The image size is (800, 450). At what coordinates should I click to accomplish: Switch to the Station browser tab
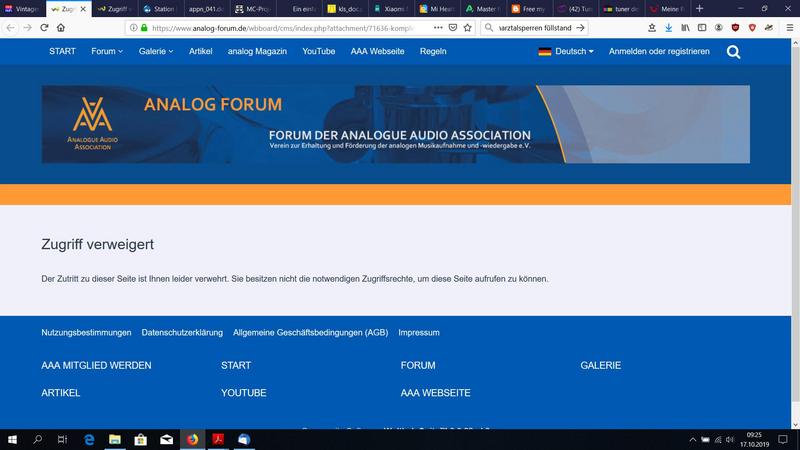point(160,9)
